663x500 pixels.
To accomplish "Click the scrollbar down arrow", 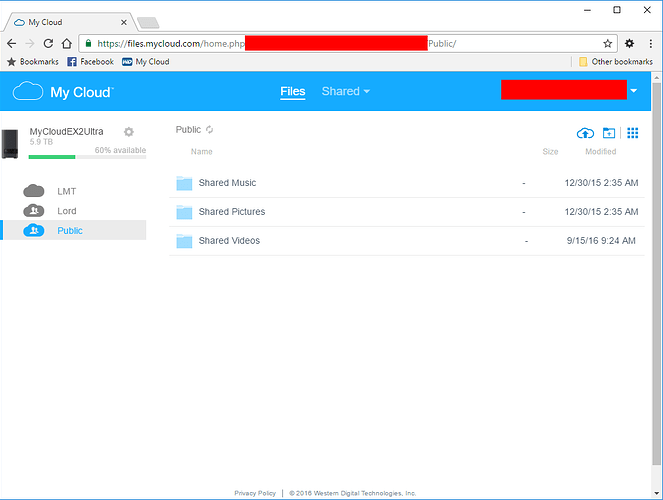I will [656, 493].
